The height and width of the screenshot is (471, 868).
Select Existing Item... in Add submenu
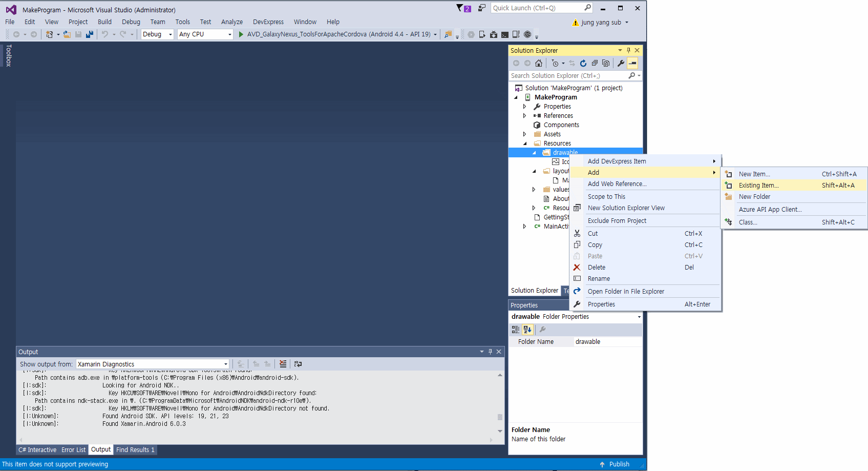(x=794, y=186)
